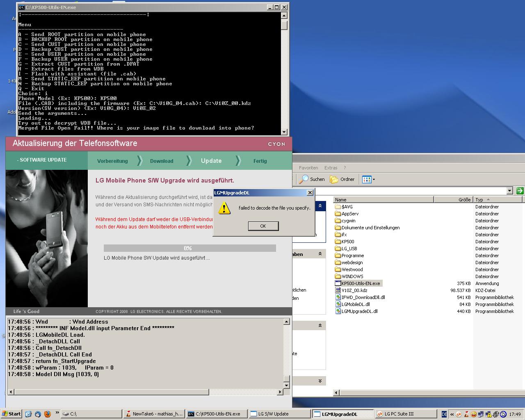Collapse the second Explorer side panel section
The height and width of the screenshot is (420, 525).
[x=320, y=254]
